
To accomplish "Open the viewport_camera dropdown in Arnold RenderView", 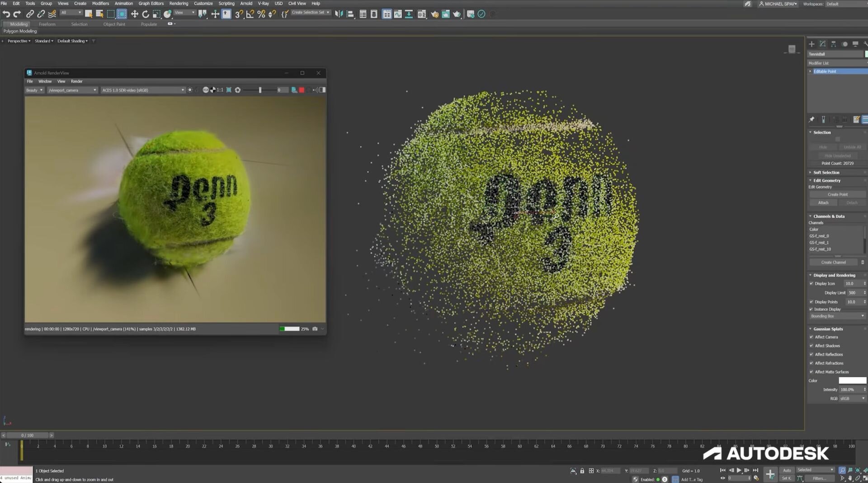I will [x=72, y=90].
